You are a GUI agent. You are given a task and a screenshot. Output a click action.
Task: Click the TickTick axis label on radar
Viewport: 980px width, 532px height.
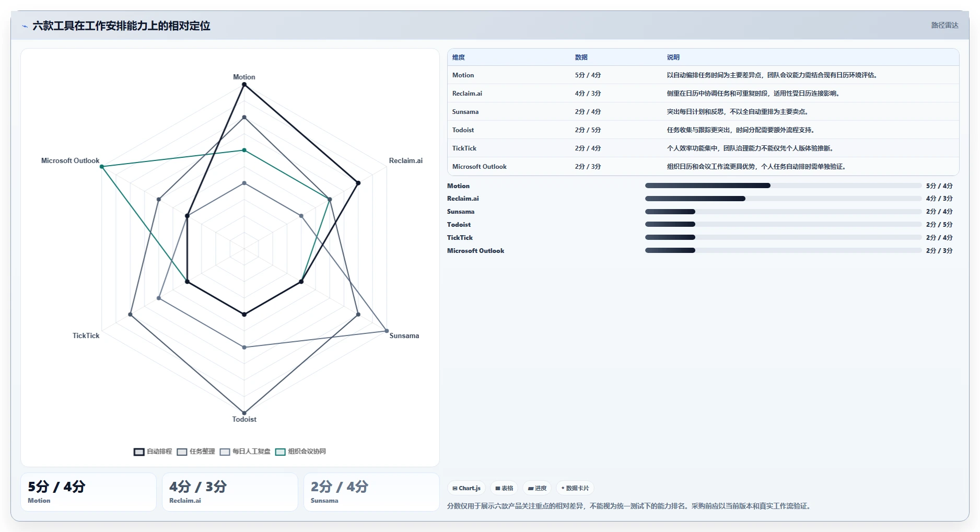click(x=86, y=336)
